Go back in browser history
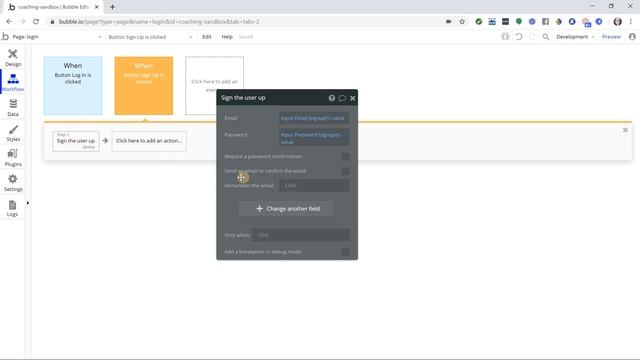The width and height of the screenshot is (640, 360). pos(9,22)
